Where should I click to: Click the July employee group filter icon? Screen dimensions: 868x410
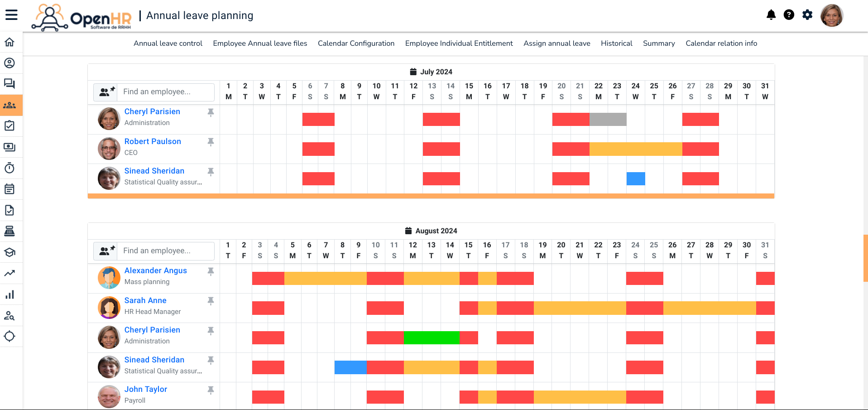click(x=107, y=92)
